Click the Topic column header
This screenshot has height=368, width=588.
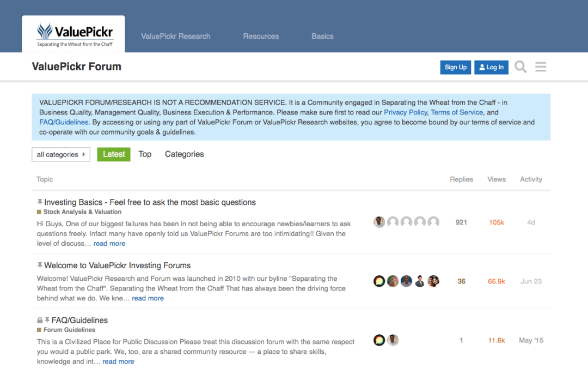click(x=45, y=179)
